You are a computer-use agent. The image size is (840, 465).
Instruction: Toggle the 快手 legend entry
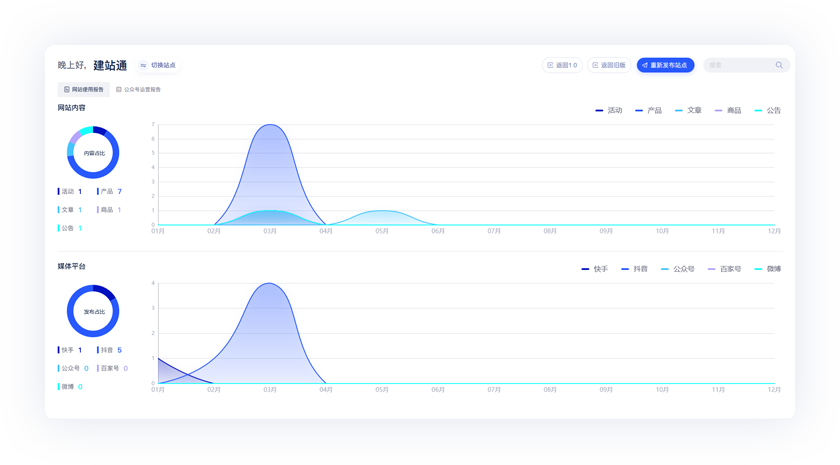coord(595,269)
